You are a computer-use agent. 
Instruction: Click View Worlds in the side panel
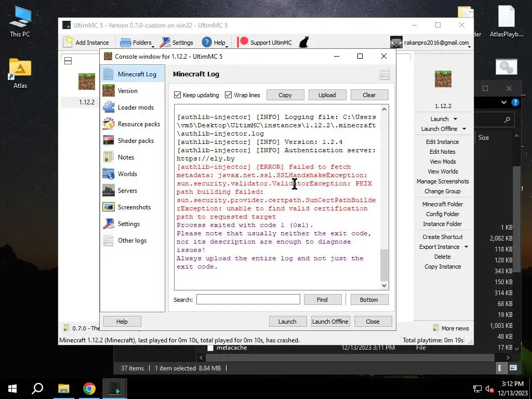pos(443,171)
